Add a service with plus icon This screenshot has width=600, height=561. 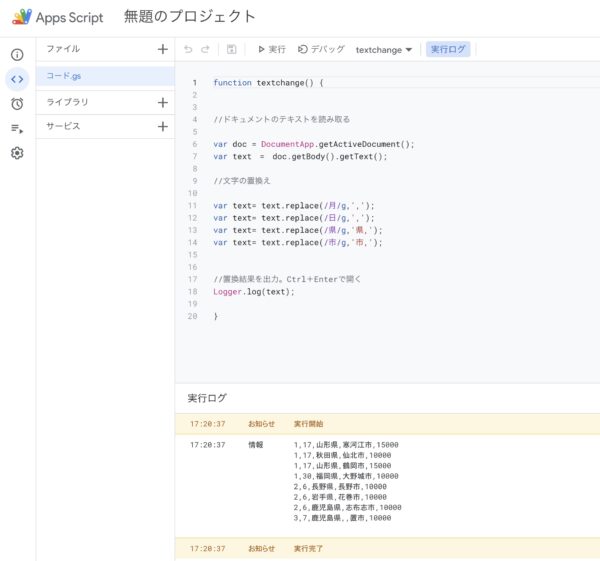click(x=163, y=126)
